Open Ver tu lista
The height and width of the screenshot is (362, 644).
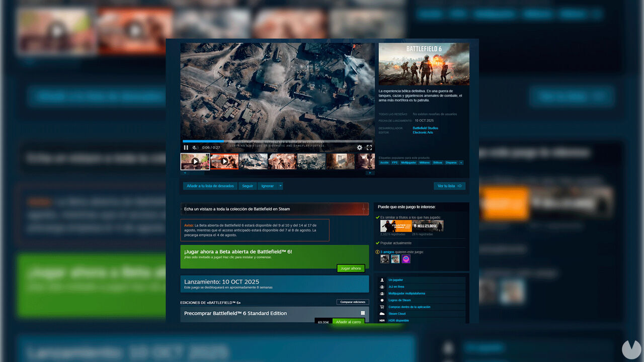449,186
